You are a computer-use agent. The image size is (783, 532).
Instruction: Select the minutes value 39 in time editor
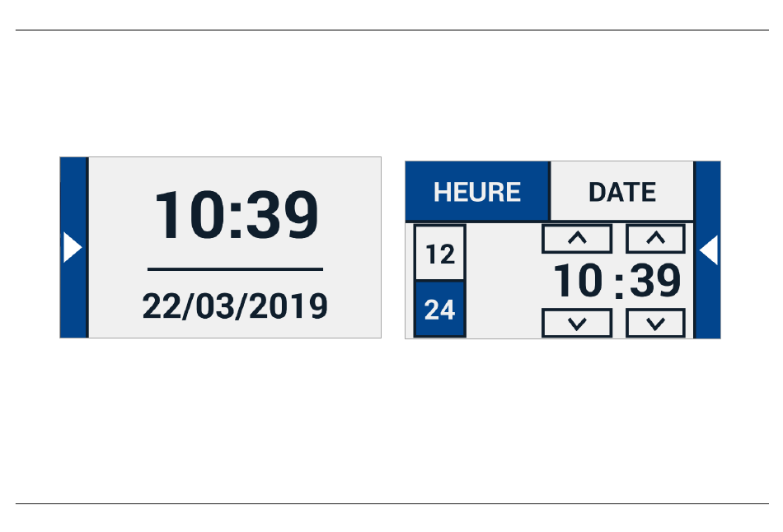click(x=655, y=281)
